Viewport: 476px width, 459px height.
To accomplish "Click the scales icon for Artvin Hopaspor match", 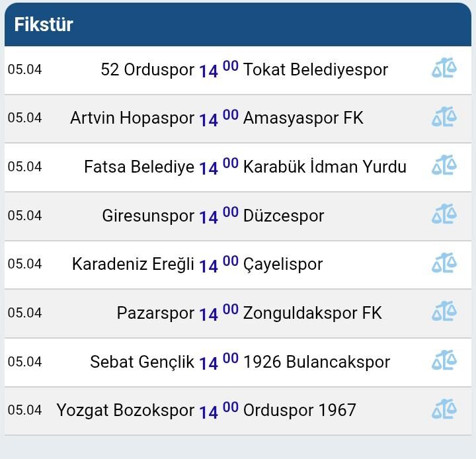I will coord(444,117).
